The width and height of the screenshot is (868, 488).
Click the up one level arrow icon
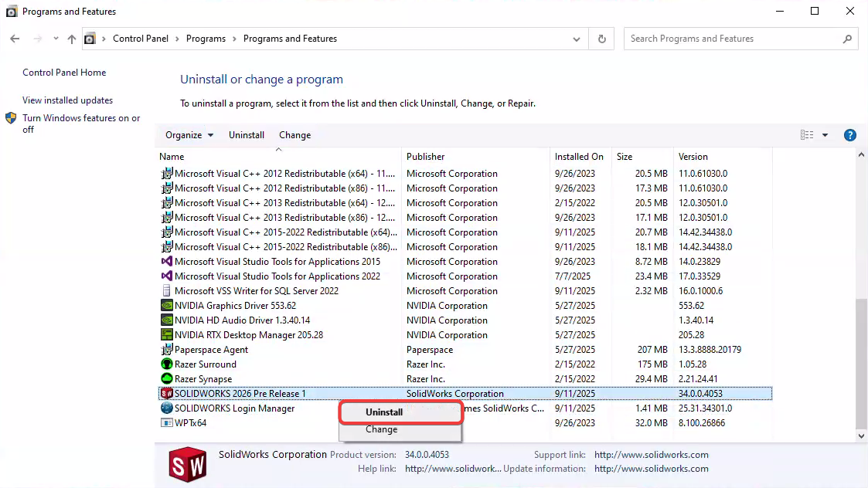[x=70, y=38]
